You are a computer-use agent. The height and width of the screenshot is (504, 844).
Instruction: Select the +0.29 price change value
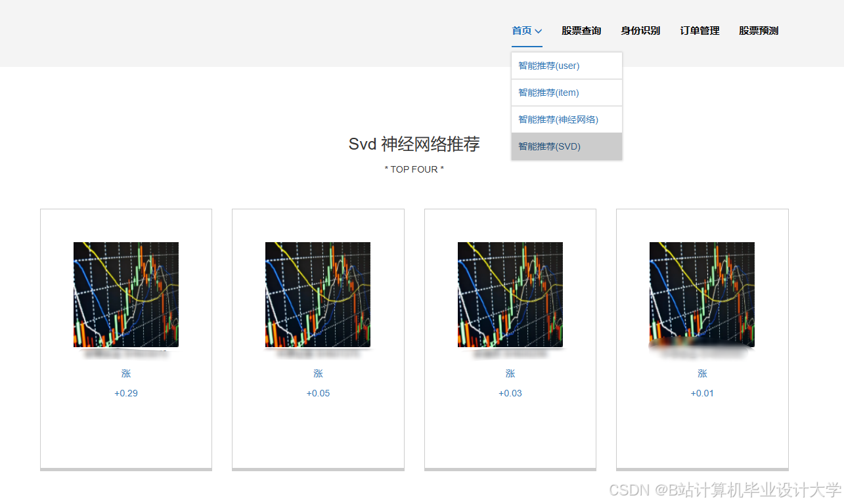125,393
